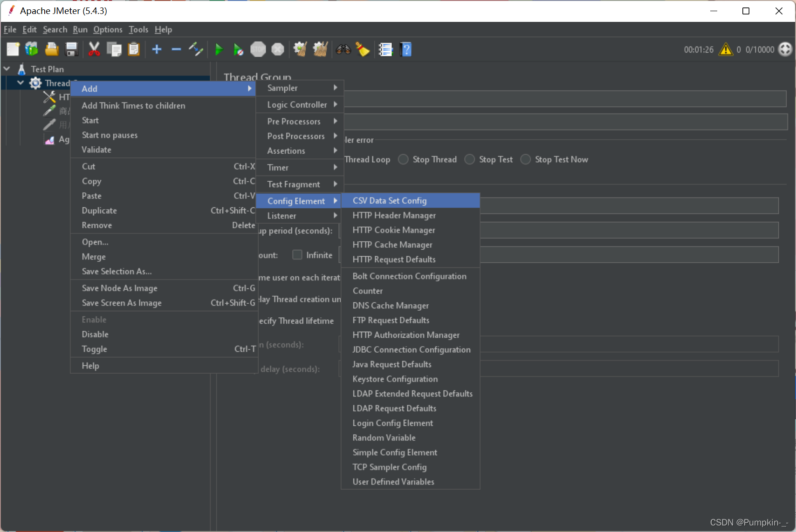Click the Clear All brooms icon
Screen dimensions: 796x532
coord(320,49)
